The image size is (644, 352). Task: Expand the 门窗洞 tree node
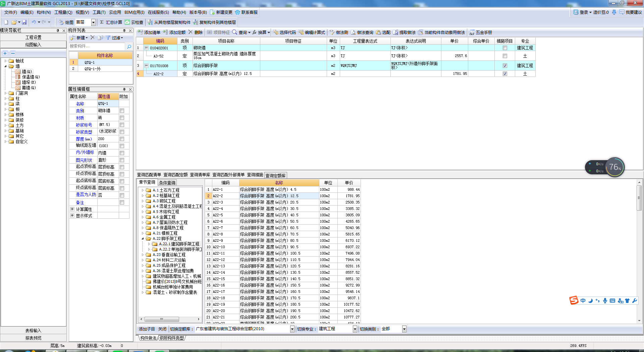6,93
